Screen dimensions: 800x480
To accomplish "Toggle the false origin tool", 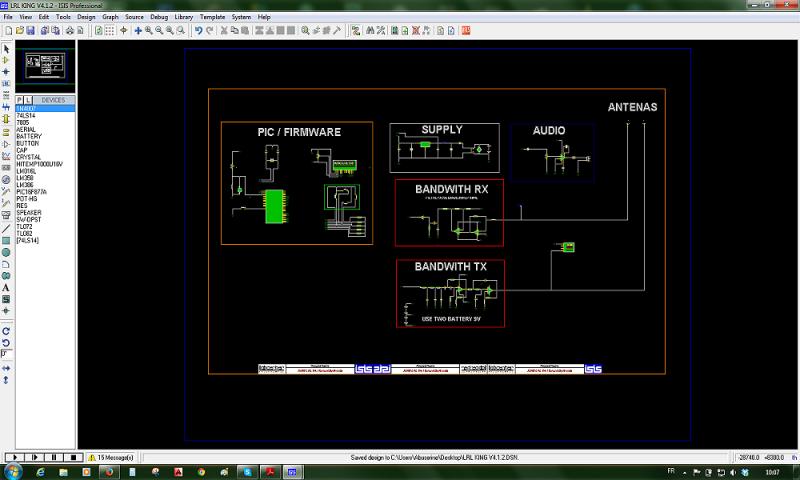I will point(123,31).
